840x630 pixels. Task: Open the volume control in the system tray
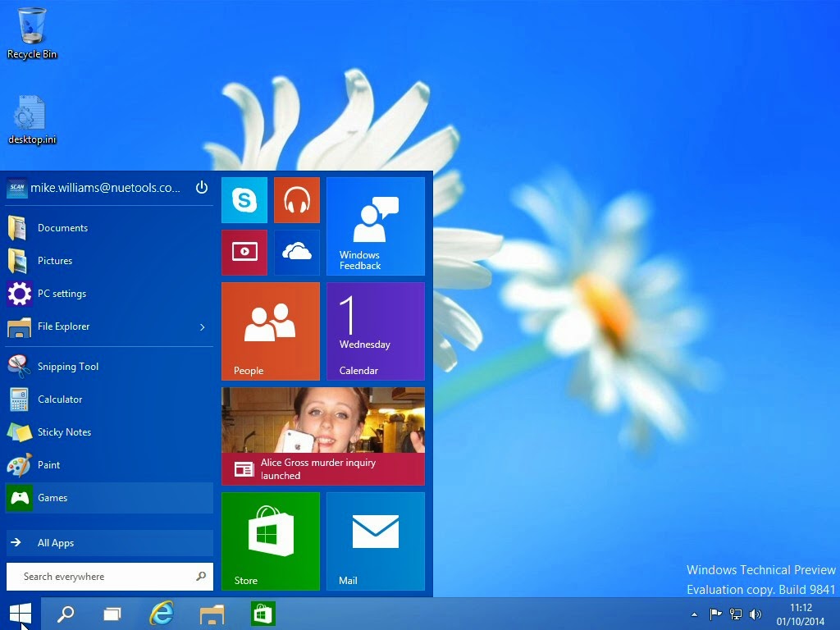pos(756,614)
